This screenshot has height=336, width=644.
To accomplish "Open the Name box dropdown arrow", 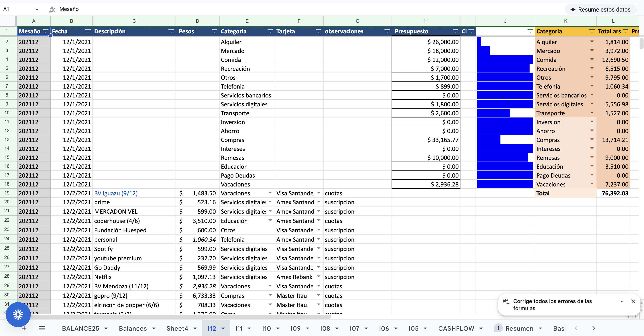I will (37, 10).
